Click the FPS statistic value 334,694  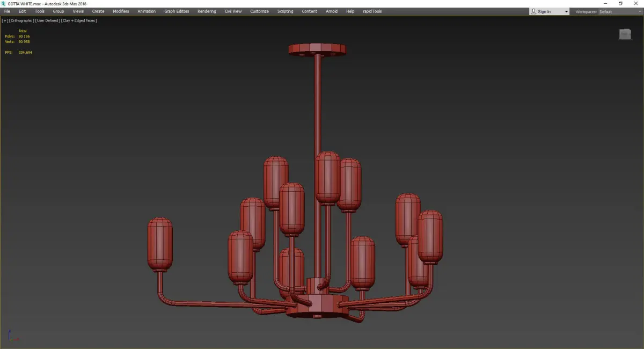25,52
